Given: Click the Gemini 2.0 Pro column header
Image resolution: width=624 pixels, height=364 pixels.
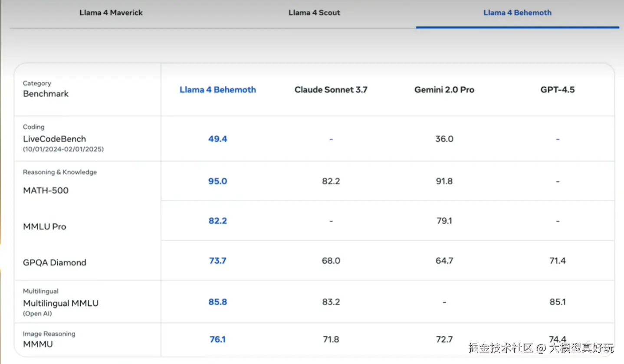Looking at the screenshot, I should coord(444,90).
